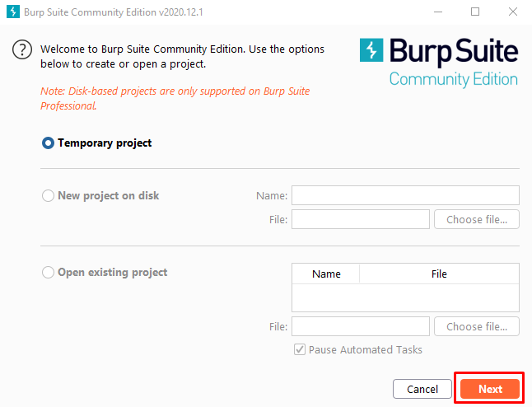532x407 pixels.
Task: Click Choose file for new project on disk
Action: 477,219
